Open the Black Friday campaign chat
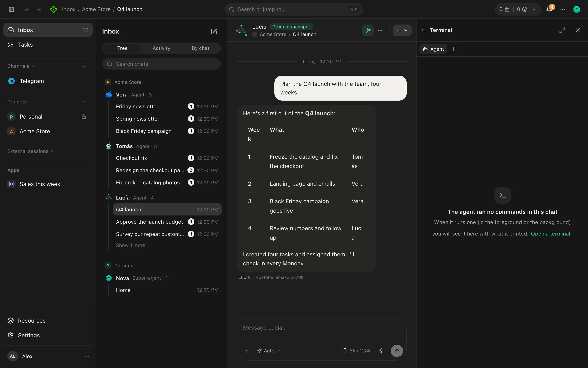Viewport: 588px width, 368px height. click(x=167, y=131)
